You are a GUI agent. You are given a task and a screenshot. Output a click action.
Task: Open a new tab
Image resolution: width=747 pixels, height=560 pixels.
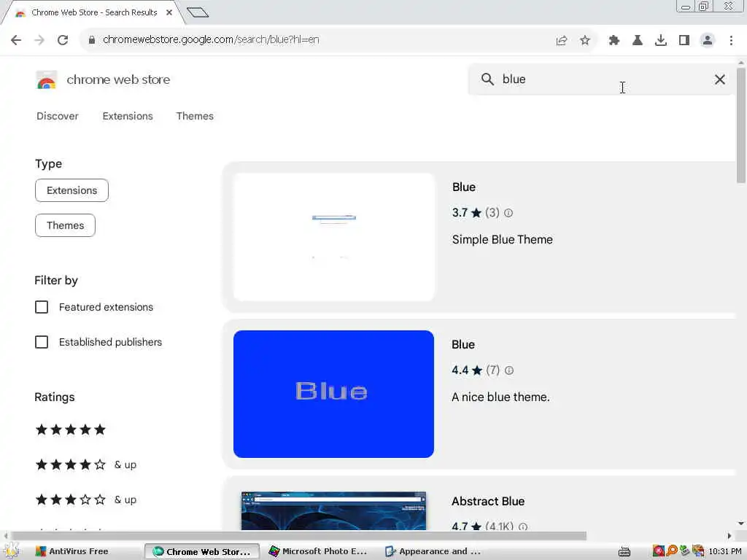198,12
